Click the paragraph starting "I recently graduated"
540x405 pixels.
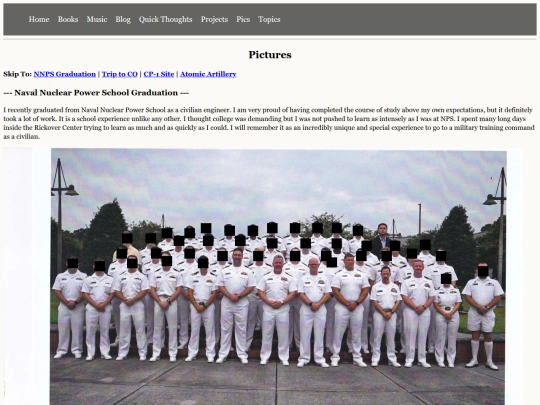[269, 123]
